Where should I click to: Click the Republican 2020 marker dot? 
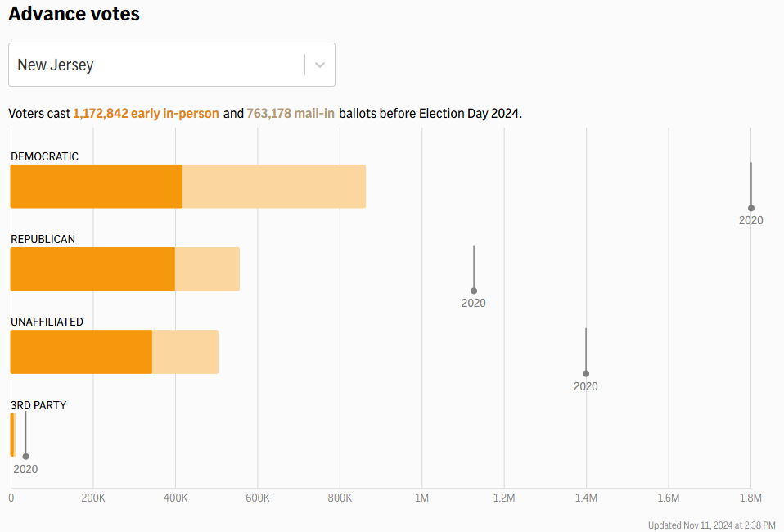[474, 291]
